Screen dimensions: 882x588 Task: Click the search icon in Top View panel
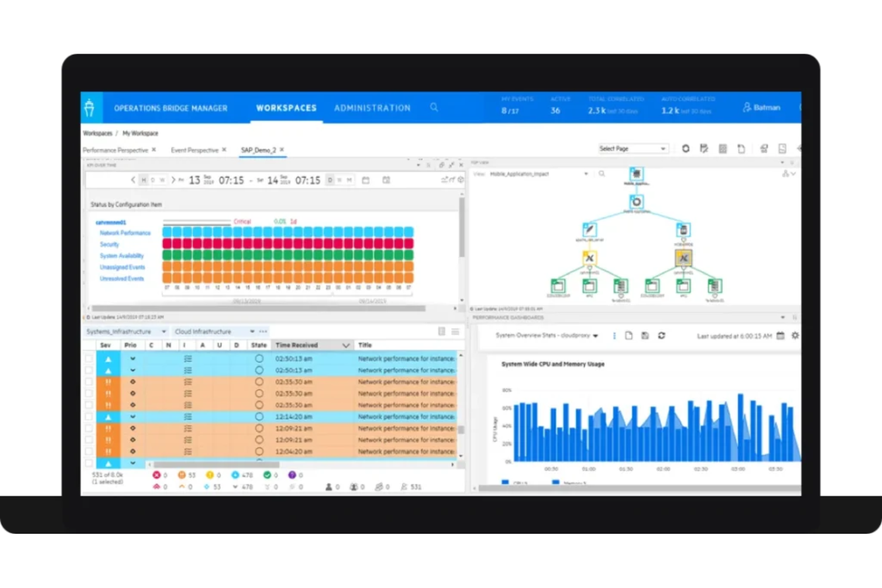602,174
